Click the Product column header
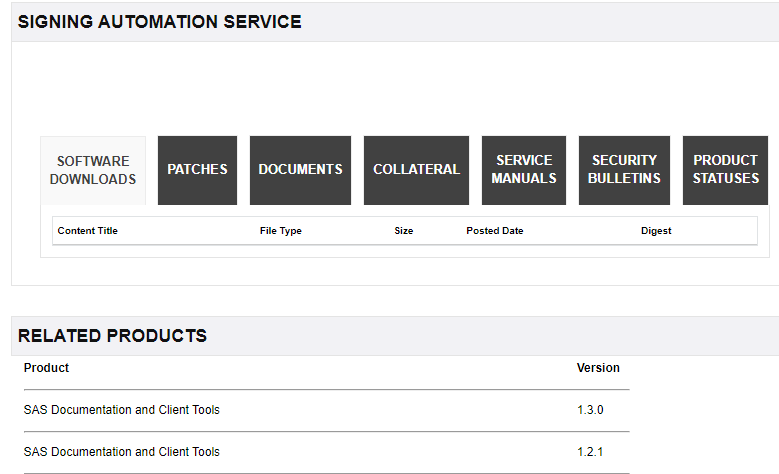 click(46, 368)
